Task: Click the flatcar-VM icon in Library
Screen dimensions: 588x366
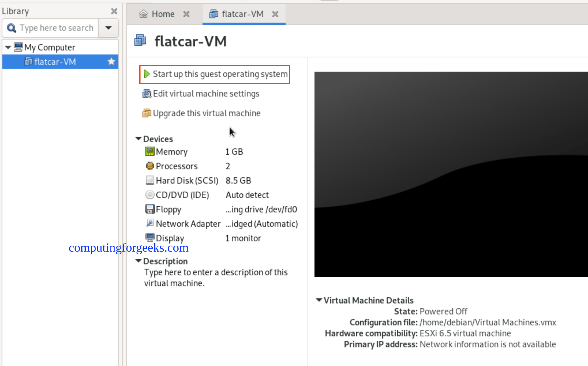Action: (x=29, y=61)
